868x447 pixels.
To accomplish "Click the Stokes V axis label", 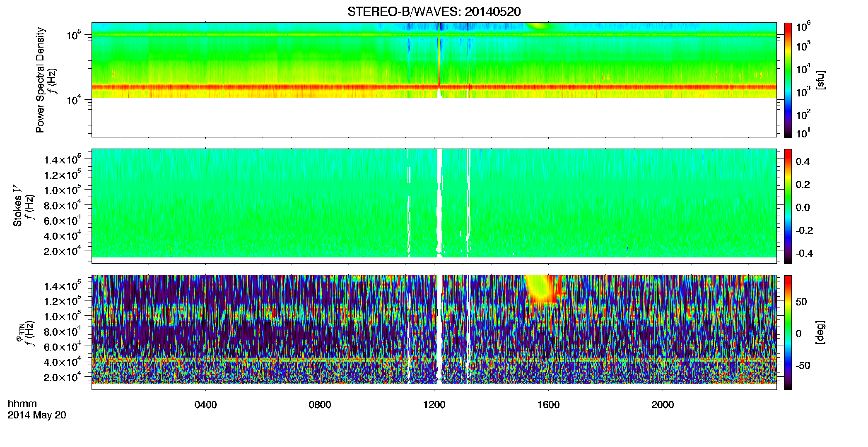I will pyautogui.click(x=17, y=206).
